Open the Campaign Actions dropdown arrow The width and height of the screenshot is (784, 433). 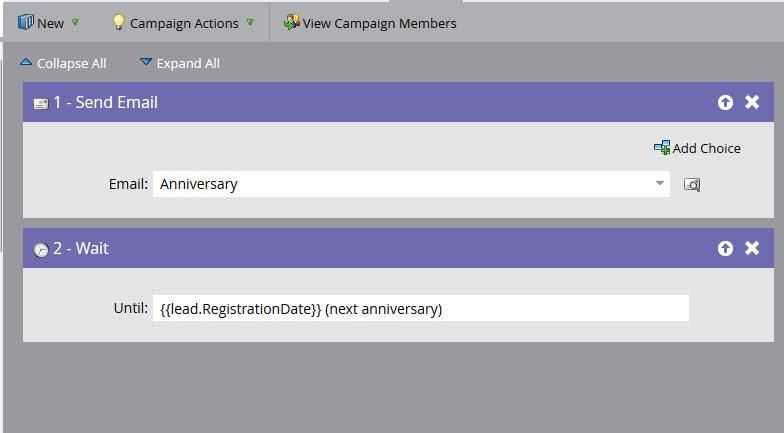point(250,22)
